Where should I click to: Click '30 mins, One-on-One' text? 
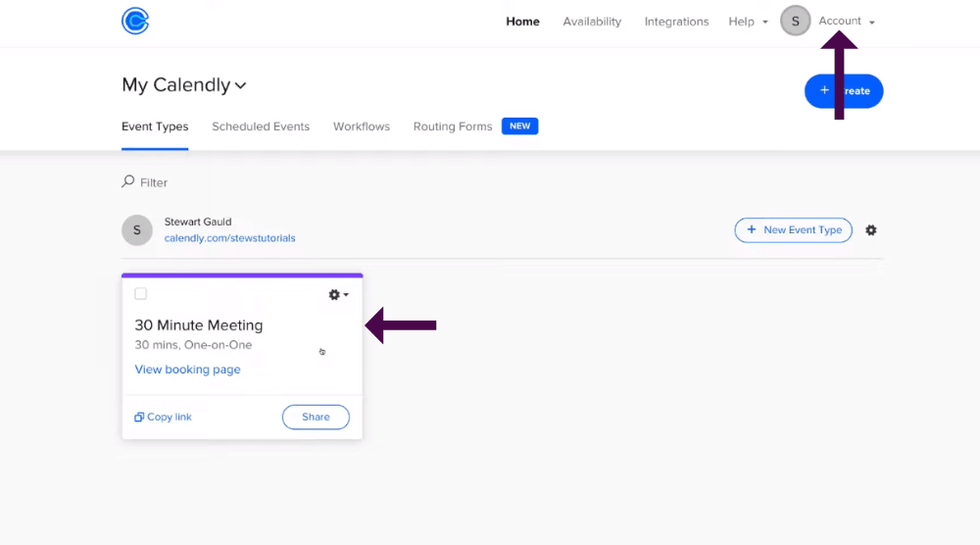point(193,345)
